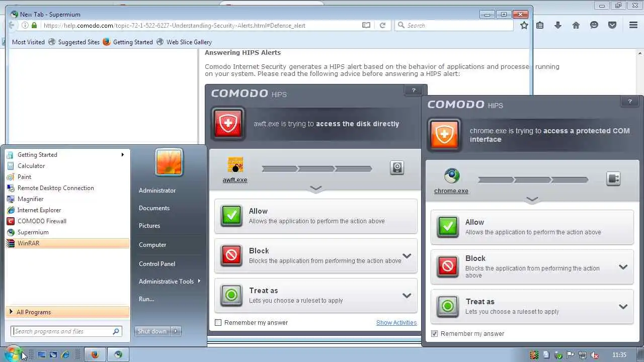Expand All Programs in the Start menu
The width and height of the screenshot is (644, 362).
click(67, 312)
